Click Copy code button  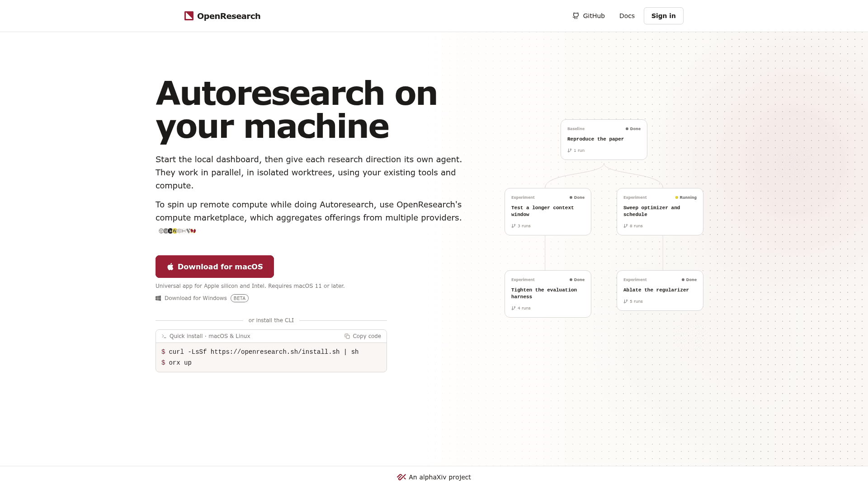363,336
